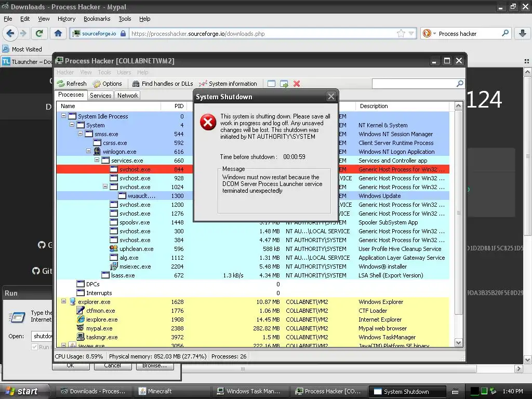532x399 pixels.
Task: Select the spoolsv.exe process row
Action: pyautogui.click(x=253, y=222)
